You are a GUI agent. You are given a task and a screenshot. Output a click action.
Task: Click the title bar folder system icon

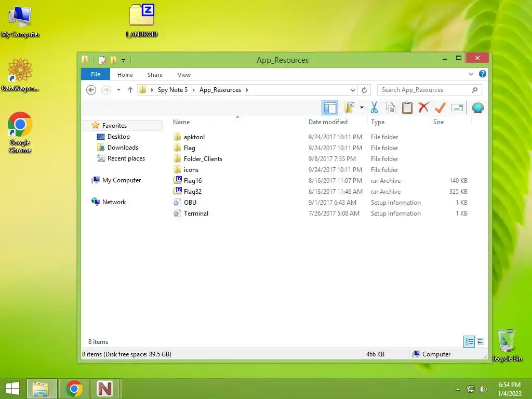click(x=85, y=60)
